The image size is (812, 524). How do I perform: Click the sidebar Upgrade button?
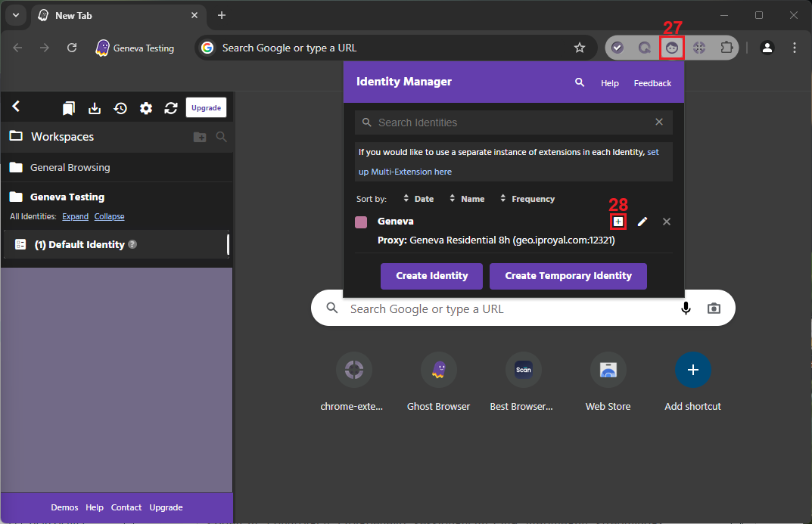(206, 107)
